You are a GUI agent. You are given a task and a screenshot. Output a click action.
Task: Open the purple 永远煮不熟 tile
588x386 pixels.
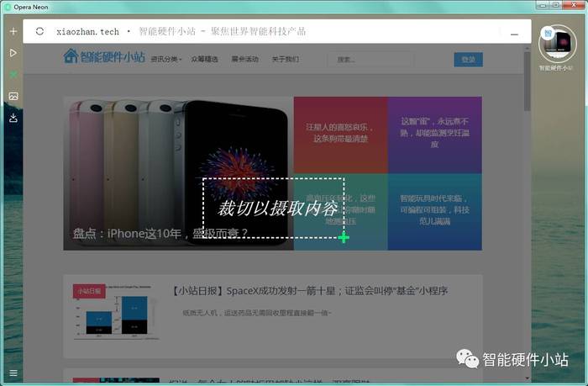coord(435,135)
